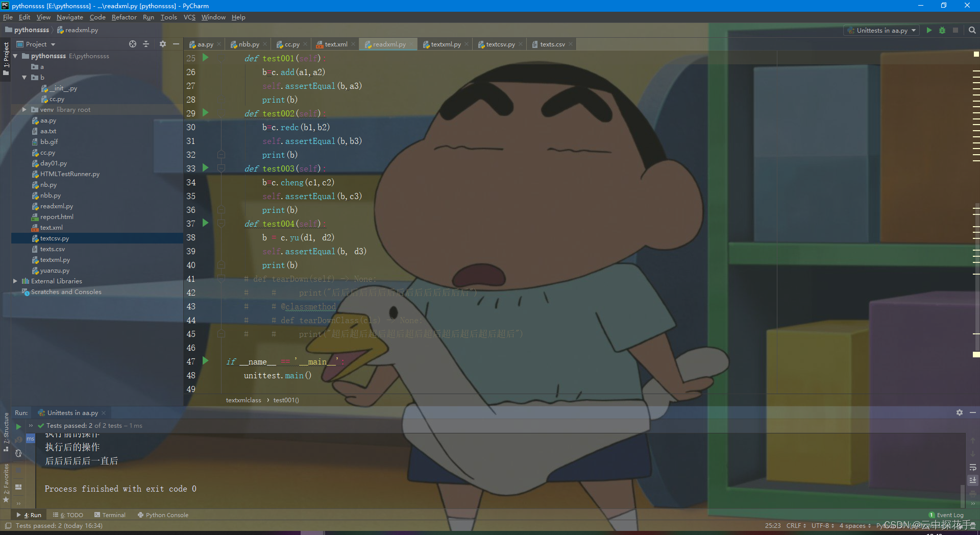
Task: Open the Terminal tool window
Action: tap(113, 515)
